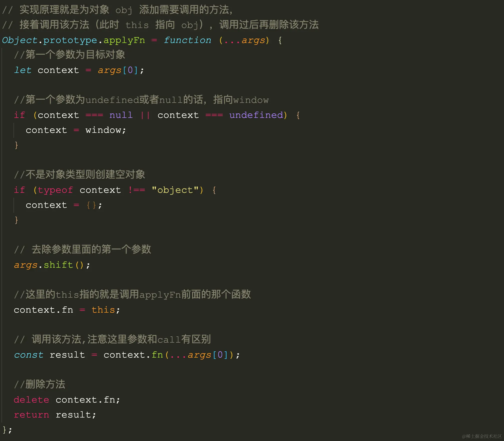This screenshot has height=441, width=504.
Task: Click the function keyword
Action: pos(187,40)
